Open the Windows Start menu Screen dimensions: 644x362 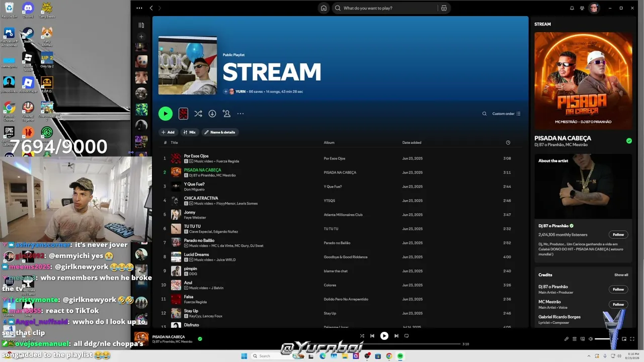click(x=244, y=356)
